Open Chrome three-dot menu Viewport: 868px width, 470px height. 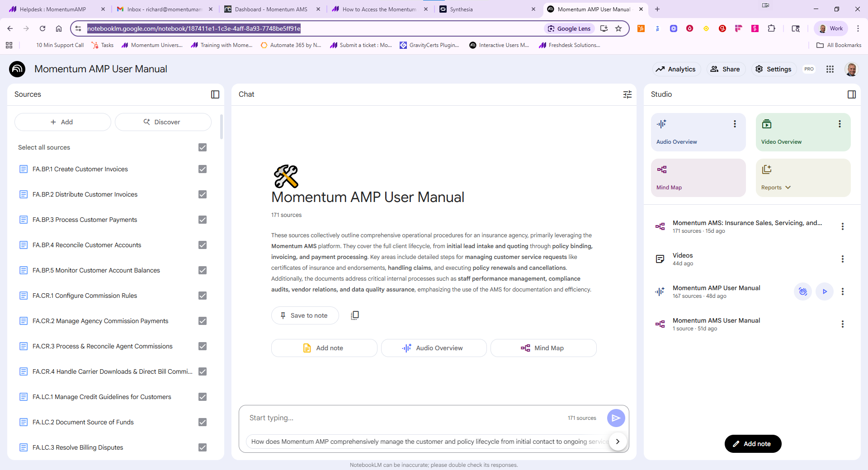click(858, 28)
